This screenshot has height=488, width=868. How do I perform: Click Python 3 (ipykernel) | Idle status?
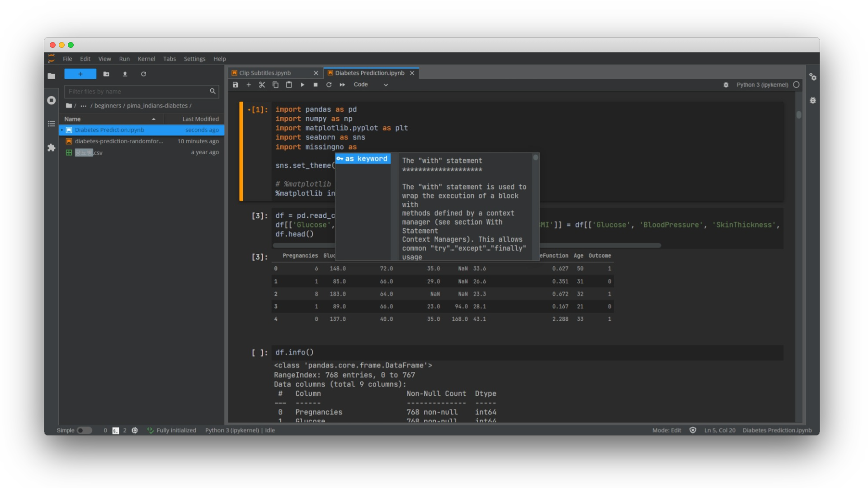coord(240,431)
